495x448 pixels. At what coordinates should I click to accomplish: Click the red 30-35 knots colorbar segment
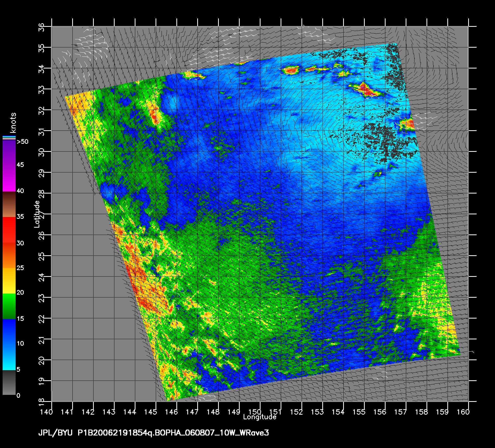(x=9, y=230)
